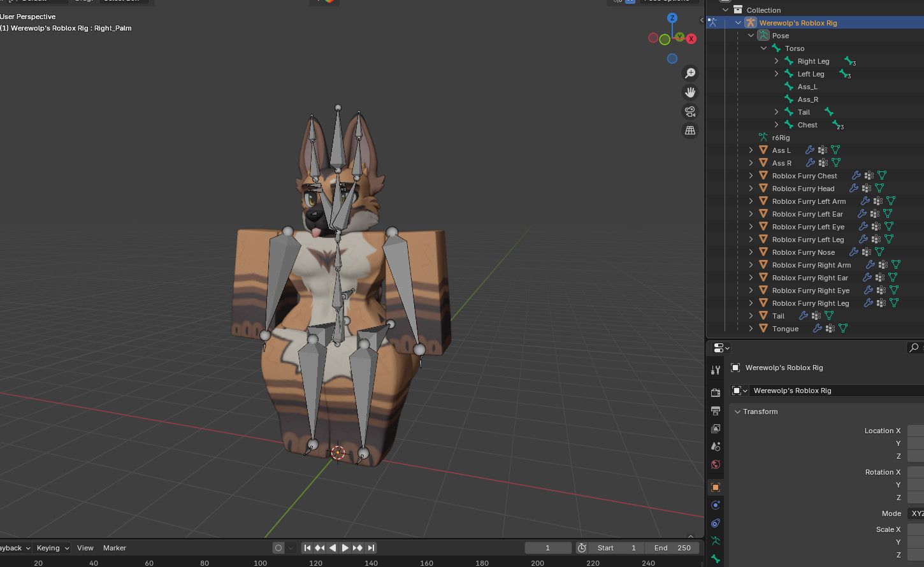Image resolution: width=924 pixels, height=567 pixels.
Task: Select the Roblox Furry Left Arm object
Action: click(x=809, y=201)
